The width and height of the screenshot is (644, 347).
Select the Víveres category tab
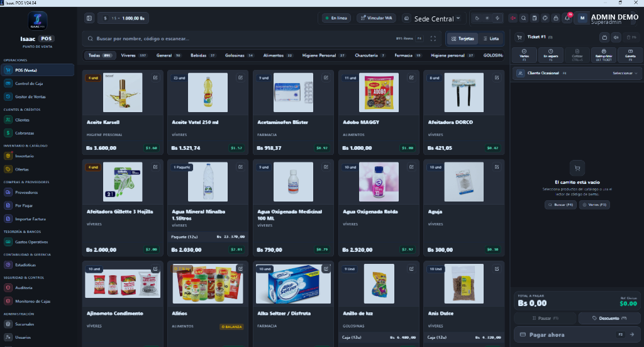tap(134, 55)
